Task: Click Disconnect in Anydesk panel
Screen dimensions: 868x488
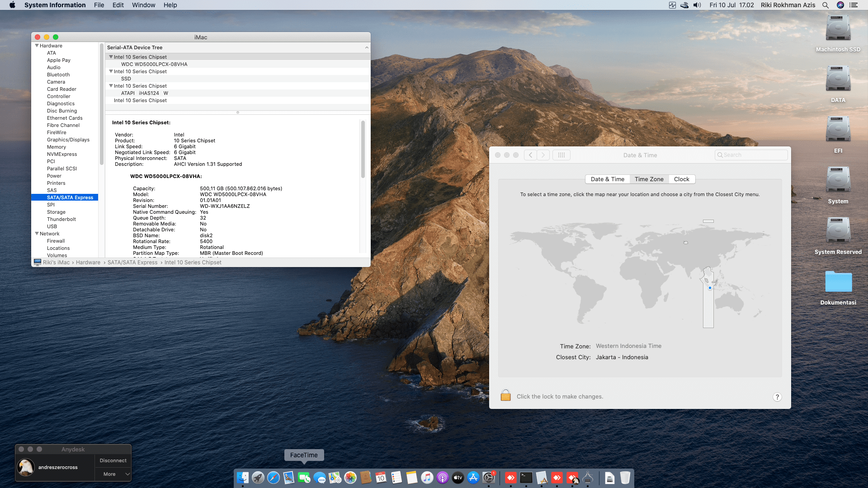Action: [x=113, y=460]
